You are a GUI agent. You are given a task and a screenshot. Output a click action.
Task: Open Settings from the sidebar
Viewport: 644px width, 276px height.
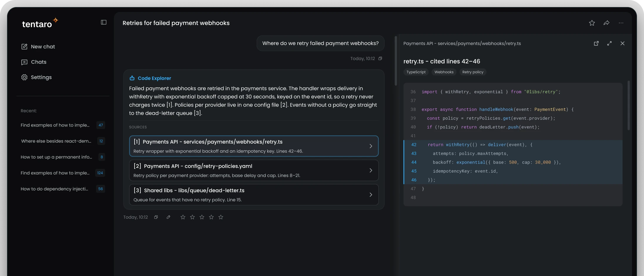click(x=36, y=77)
